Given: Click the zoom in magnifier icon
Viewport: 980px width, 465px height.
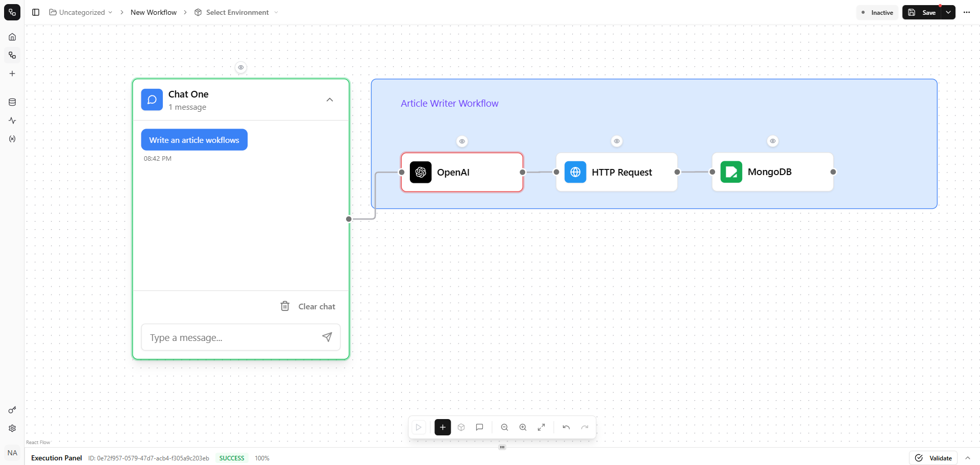Looking at the screenshot, I should 523,427.
